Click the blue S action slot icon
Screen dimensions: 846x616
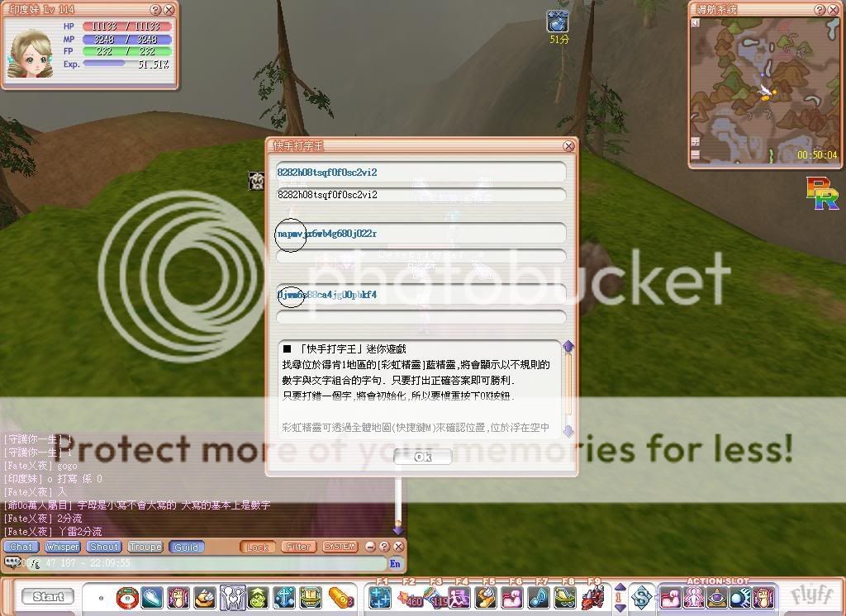tap(642, 597)
